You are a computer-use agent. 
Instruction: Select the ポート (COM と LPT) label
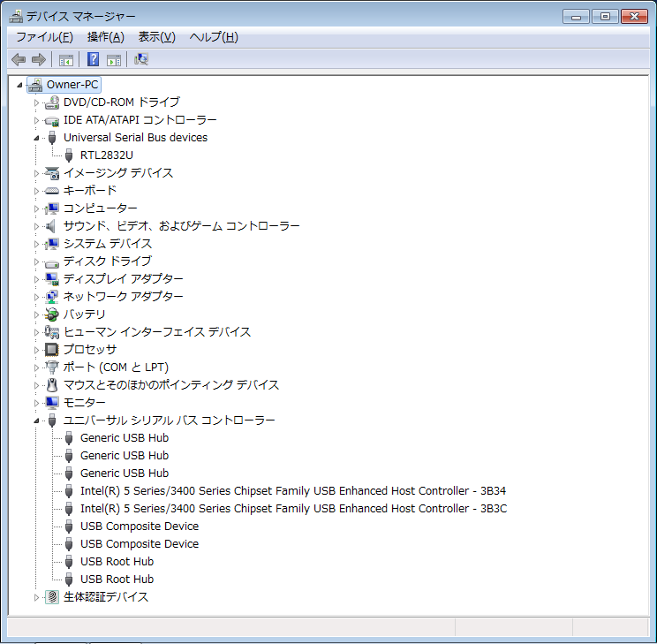pos(116,367)
